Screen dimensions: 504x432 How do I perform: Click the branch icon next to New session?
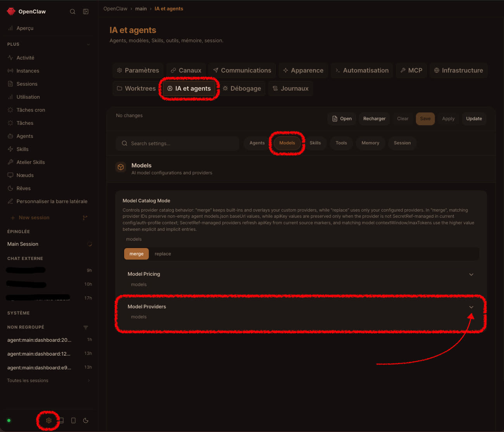tap(85, 218)
